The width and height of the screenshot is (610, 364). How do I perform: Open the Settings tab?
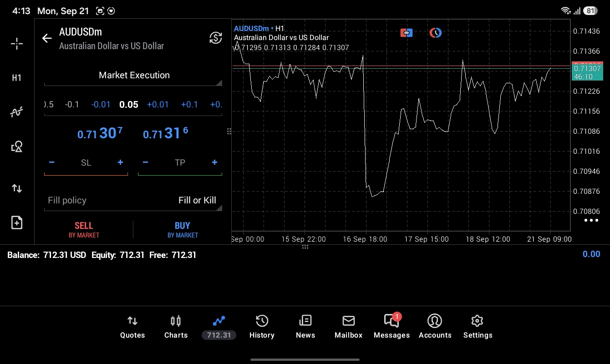pos(478,327)
